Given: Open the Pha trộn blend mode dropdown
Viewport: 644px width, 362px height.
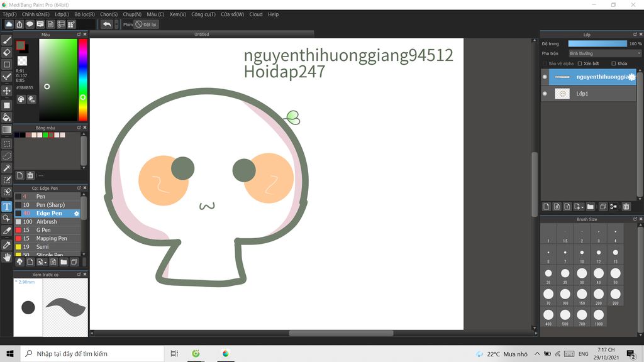Looking at the screenshot, I should pyautogui.click(x=604, y=53).
